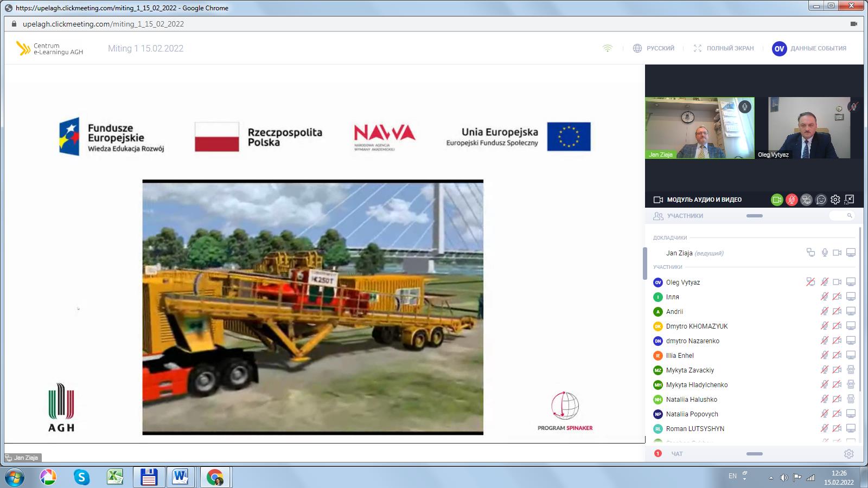This screenshot has width=868, height=488.
Task: Click Oleg Vytyaz's camera icon
Action: coord(837,282)
